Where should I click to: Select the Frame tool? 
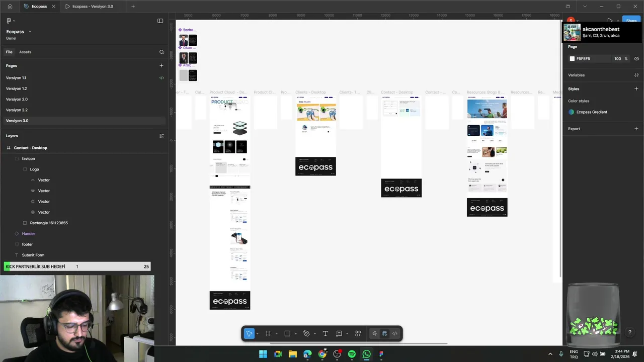coord(268,333)
